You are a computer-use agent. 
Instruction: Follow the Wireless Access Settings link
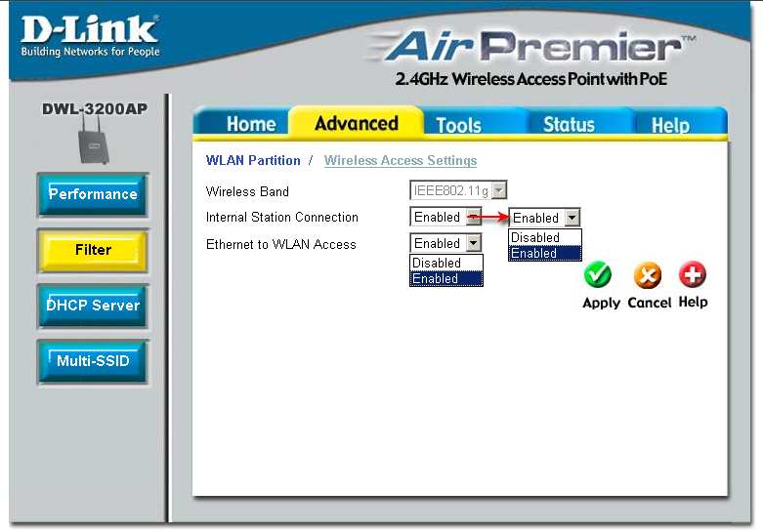(401, 160)
